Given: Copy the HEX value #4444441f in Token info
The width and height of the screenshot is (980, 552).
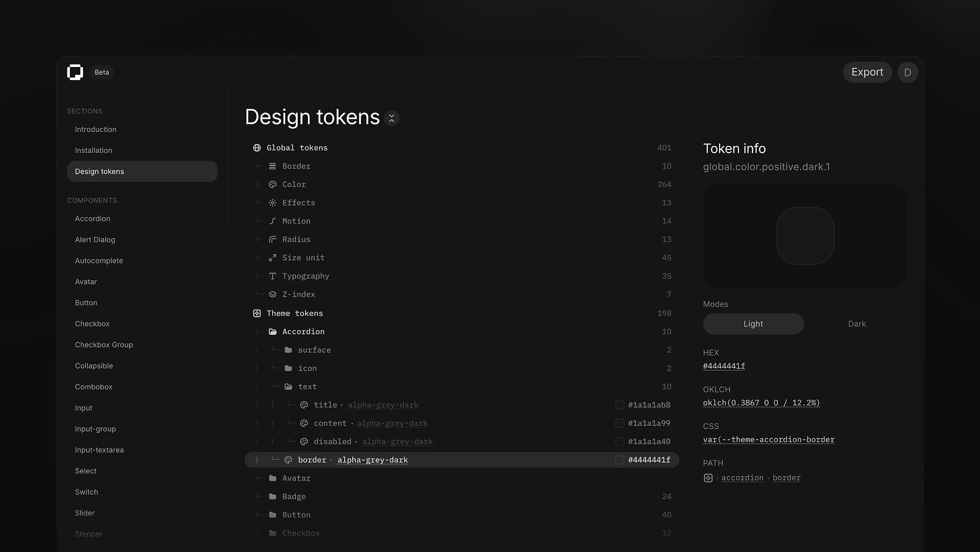Looking at the screenshot, I should click(x=724, y=366).
